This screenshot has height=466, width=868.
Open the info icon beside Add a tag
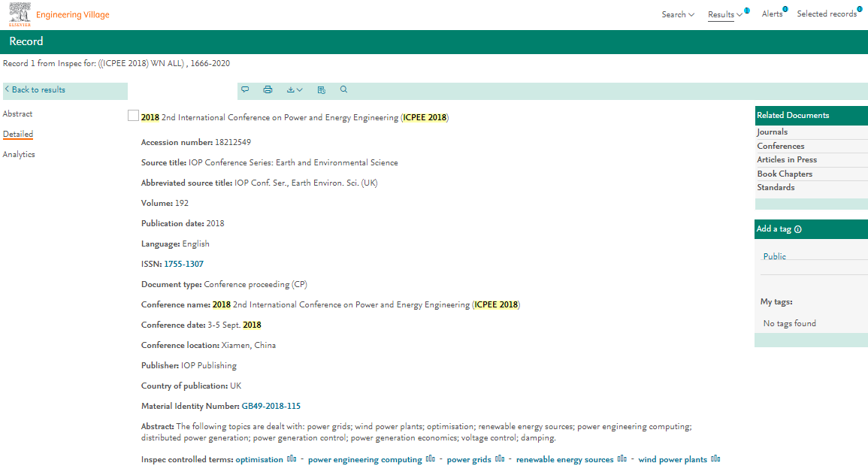click(x=797, y=229)
